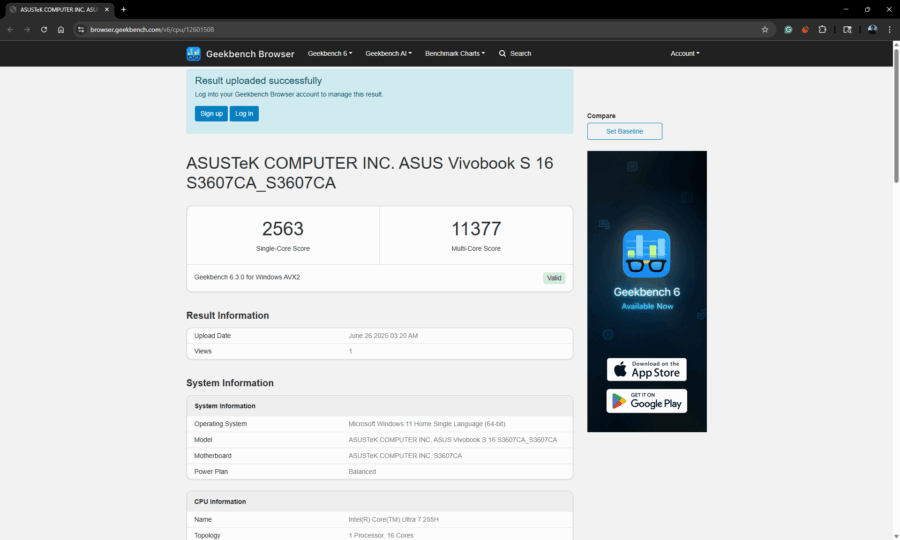Click the Log in button

click(x=244, y=114)
